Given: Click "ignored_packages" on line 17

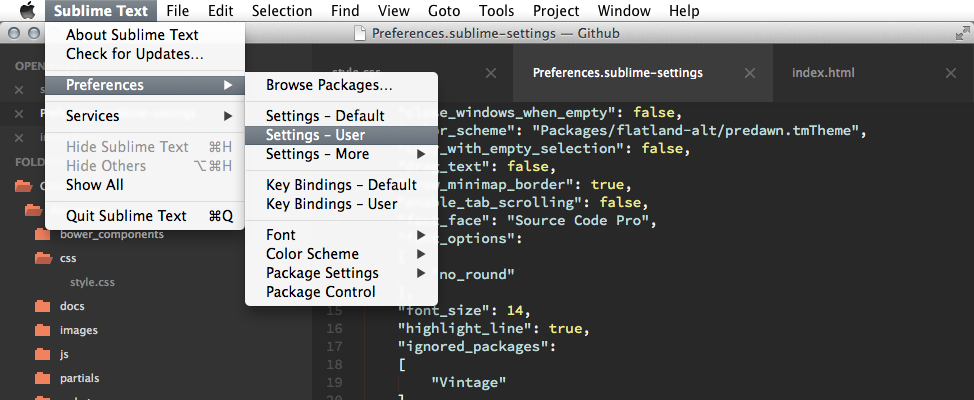Looking at the screenshot, I should (473, 346).
